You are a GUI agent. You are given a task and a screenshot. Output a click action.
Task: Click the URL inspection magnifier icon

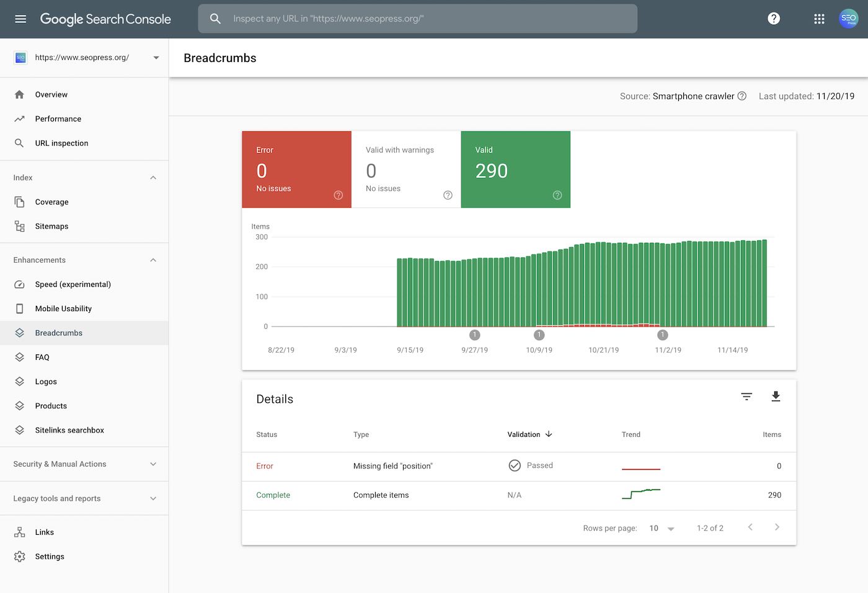19,143
